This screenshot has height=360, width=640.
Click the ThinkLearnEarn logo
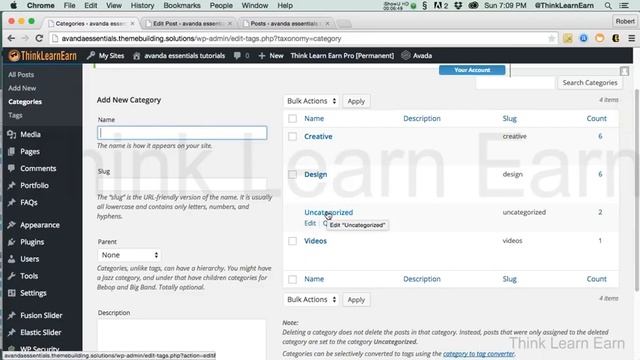(x=43, y=56)
